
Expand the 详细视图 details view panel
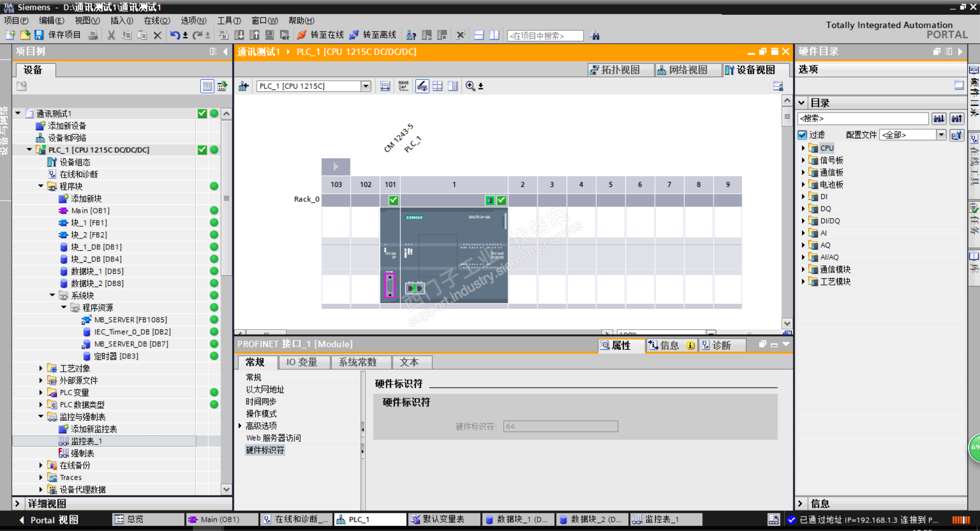pyautogui.click(x=17, y=503)
